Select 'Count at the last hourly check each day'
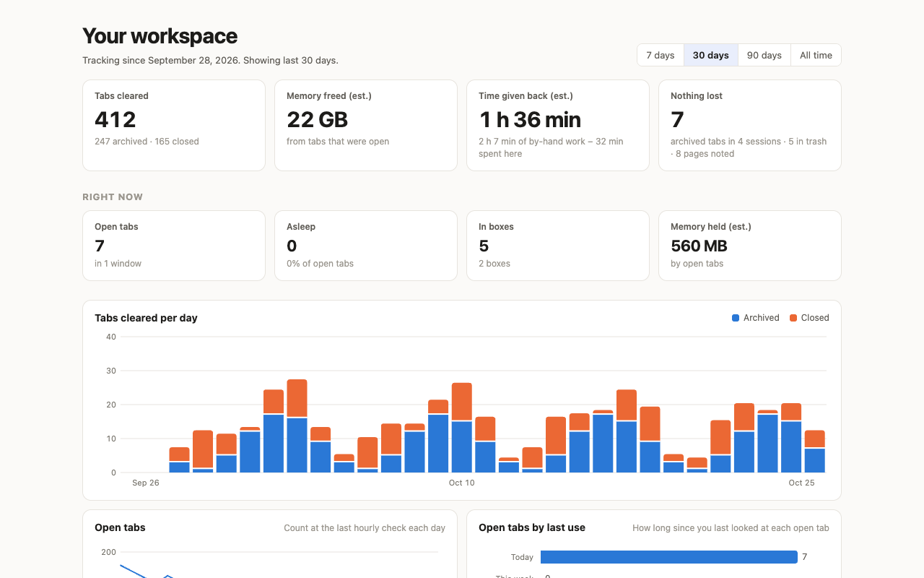 [x=365, y=528]
